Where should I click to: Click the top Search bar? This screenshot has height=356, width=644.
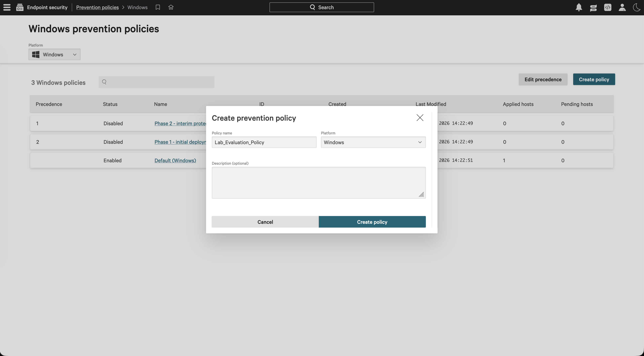coord(321,7)
